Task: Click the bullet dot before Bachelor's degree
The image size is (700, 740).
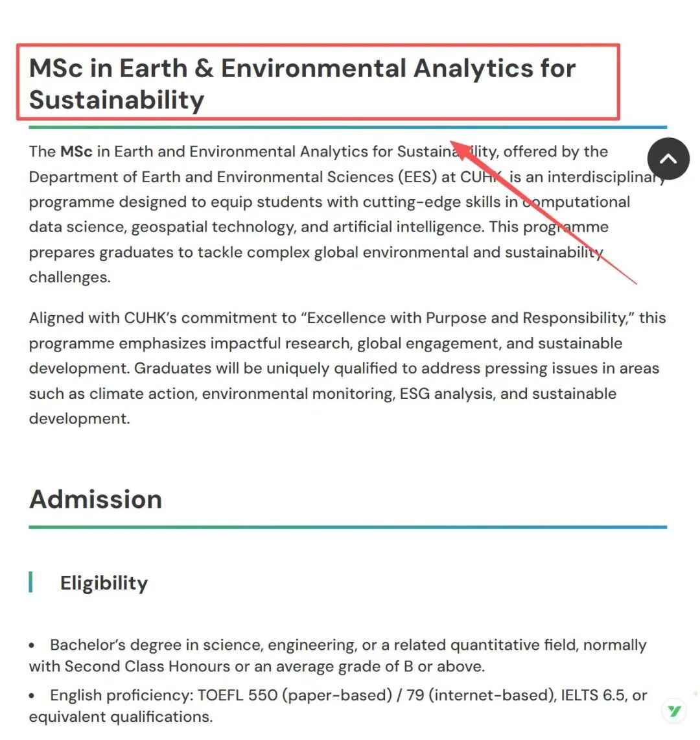Action: click(x=32, y=646)
